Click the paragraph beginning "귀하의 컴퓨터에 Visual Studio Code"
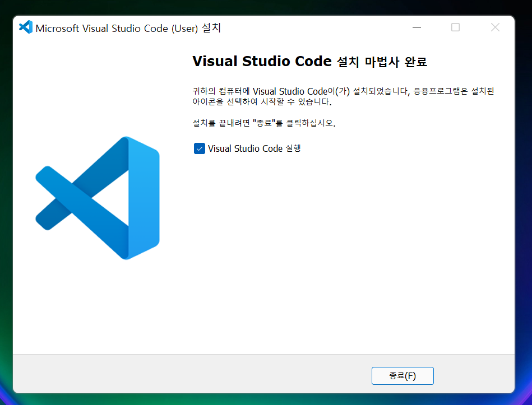This screenshot has height=405, width=532. [343, 96]
